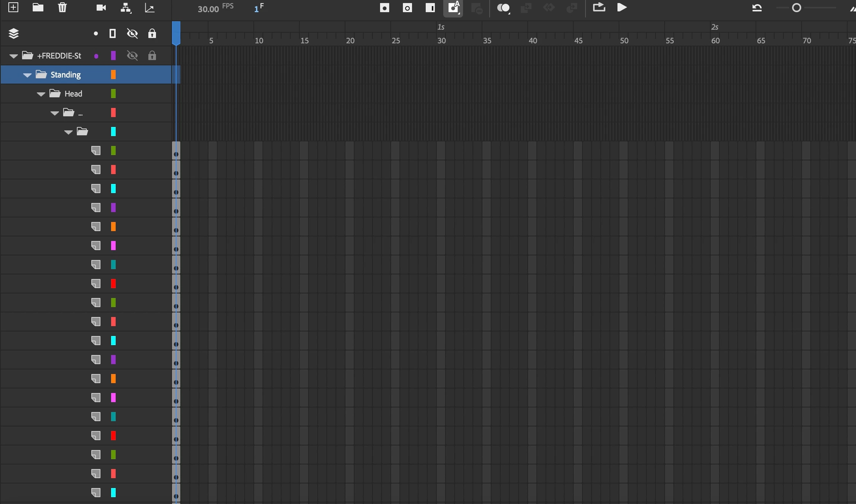Click the Standing folder's orange outline swatch
The height and width of the screenshot is (504, 856).
[113, 75]
